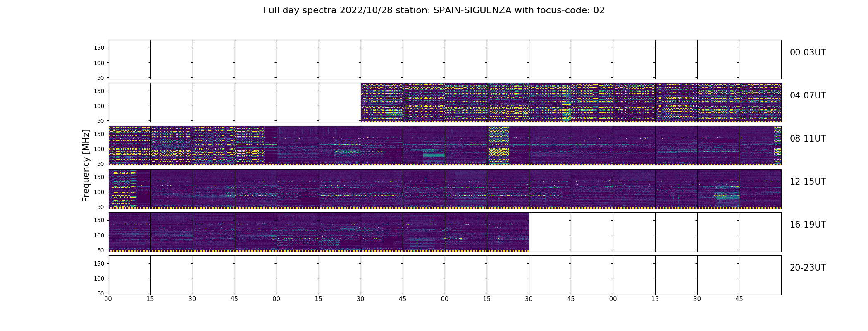Click the 150 tick of 16-19UT row
This screenshot has width=868, height=331.
click(99, 220)
